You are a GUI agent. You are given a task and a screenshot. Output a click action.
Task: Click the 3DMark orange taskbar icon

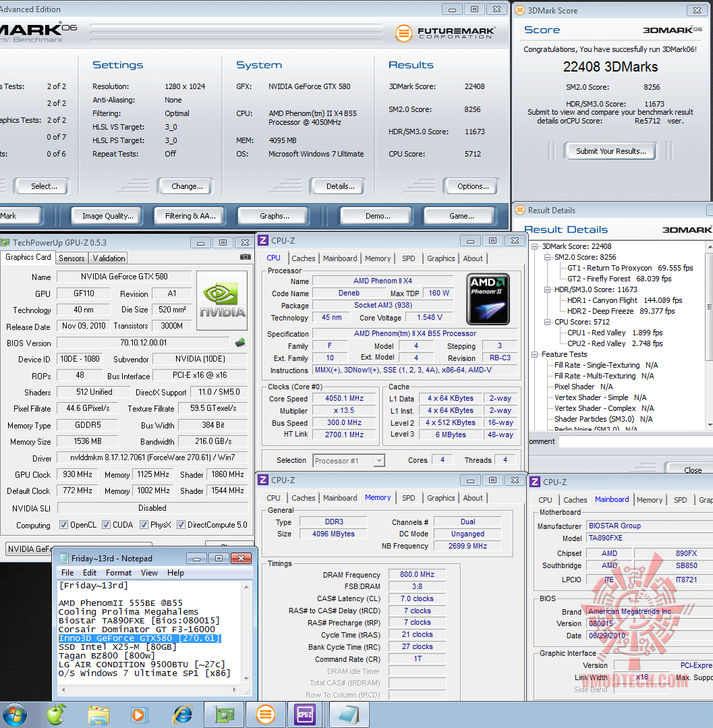[266, 714]
